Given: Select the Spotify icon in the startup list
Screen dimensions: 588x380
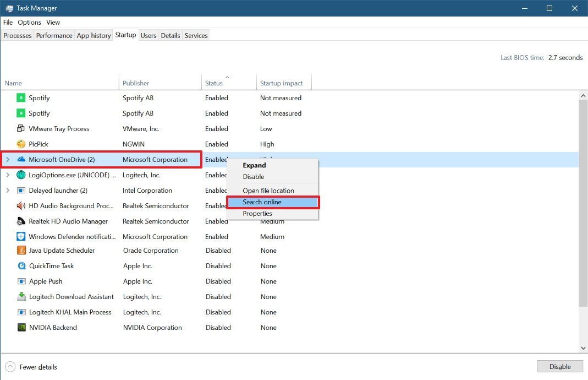Looking at the screenshot, I should click(x=21, y=97).
